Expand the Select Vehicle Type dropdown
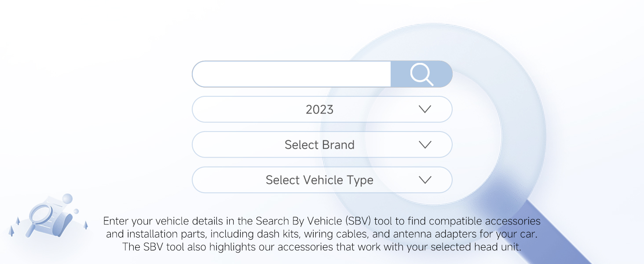The image size is (644, 264). click(322, 180)
